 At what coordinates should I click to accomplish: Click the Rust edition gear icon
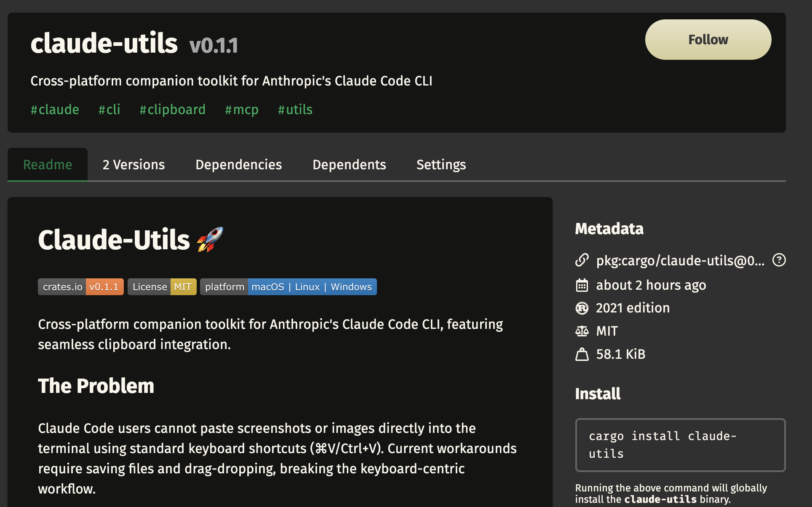(x=582, y=308)
